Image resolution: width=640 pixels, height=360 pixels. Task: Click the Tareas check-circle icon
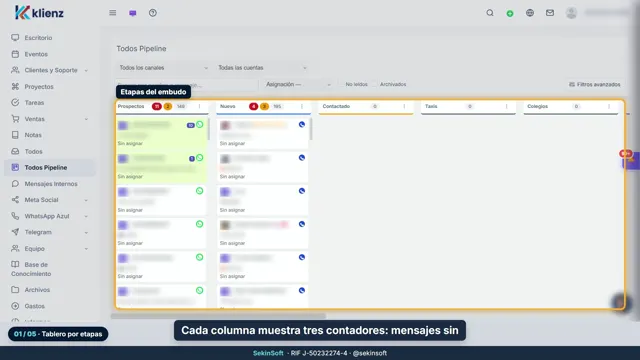(15, 102)
